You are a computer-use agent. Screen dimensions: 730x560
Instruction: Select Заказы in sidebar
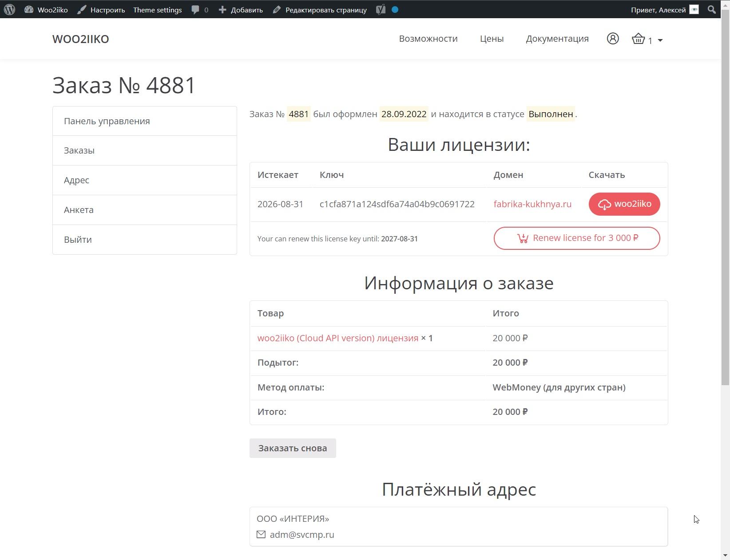(145, 150)
